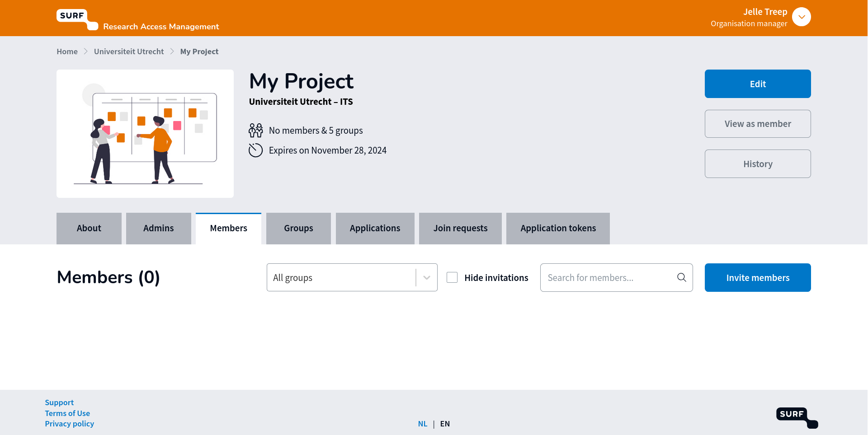Image resolution: width=868 pixels, height=435 pixels.
Task: Click the My Project illustration image
Action: point(145,134)
